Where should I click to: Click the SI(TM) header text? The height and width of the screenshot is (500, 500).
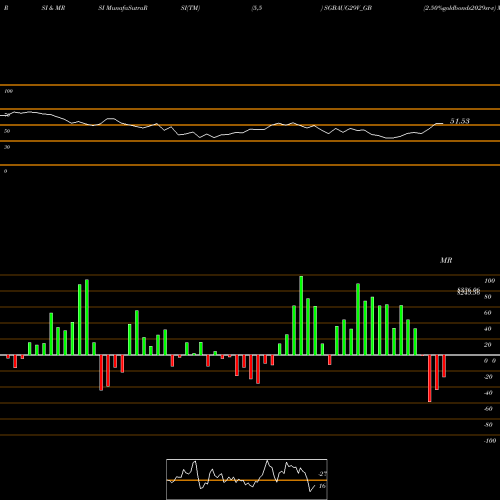pos(190,8)
